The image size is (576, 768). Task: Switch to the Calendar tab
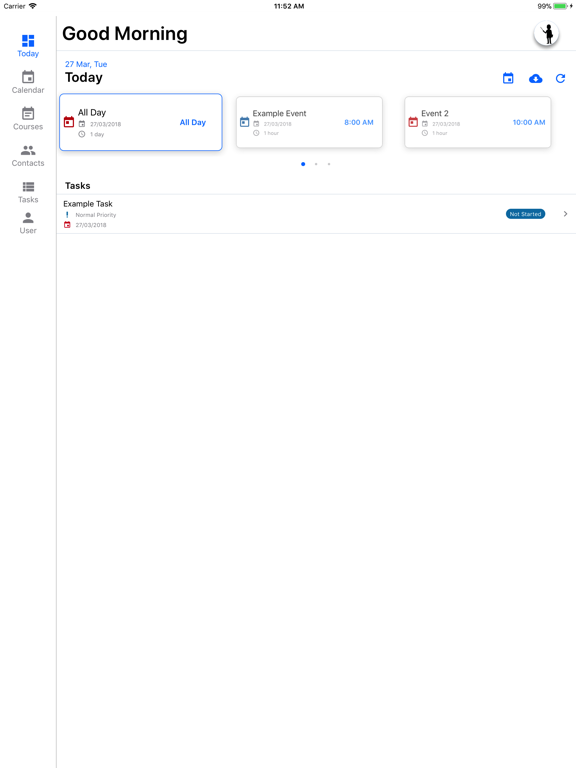click(28, 82)
